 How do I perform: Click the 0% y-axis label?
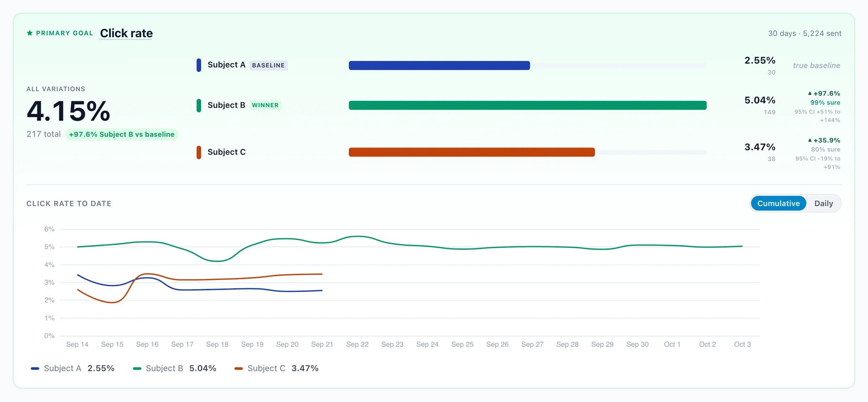49,336
